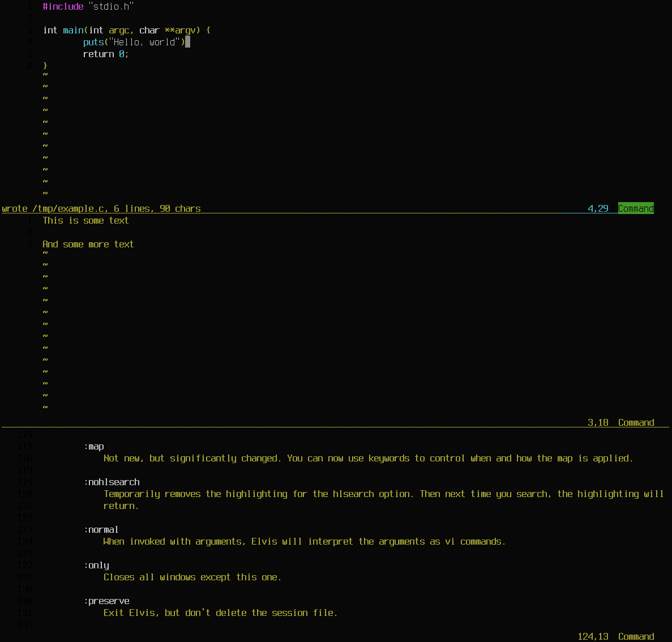Click the :normal command heading
672x642 pixels.
[101, 530]
